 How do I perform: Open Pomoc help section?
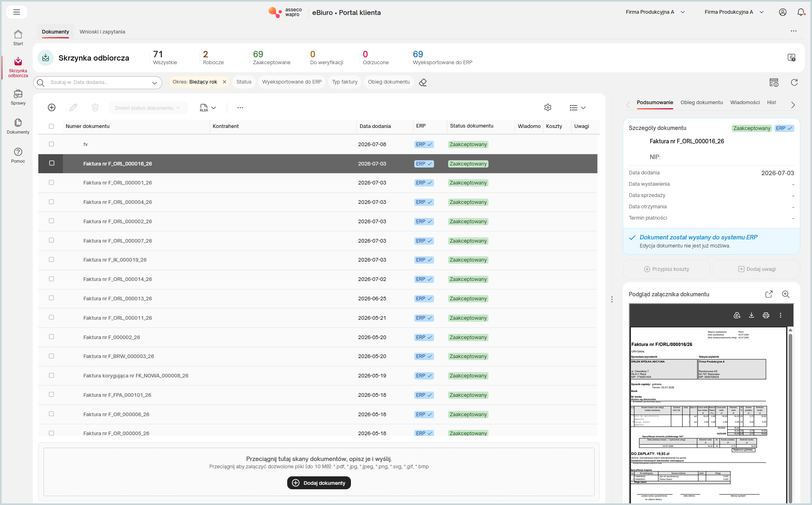click(18, 155)
